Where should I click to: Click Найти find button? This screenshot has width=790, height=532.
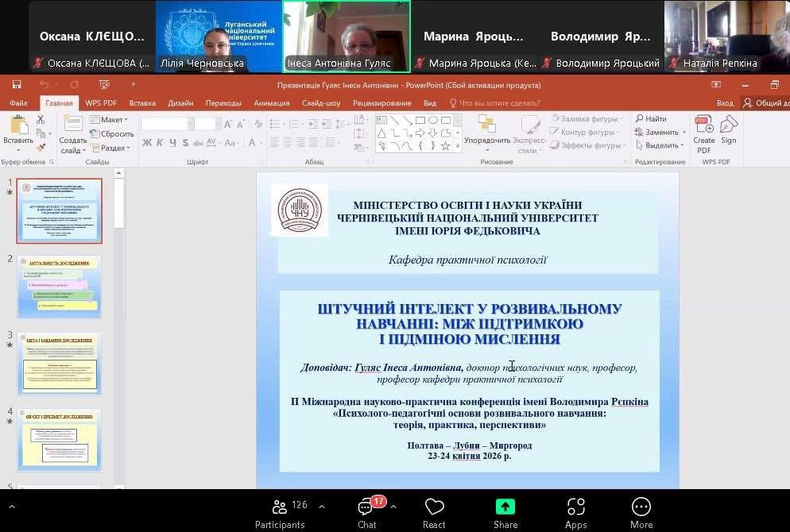point(651,119)
